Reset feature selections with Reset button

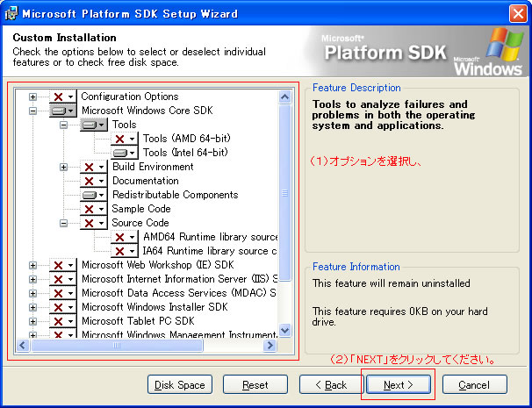pyautogui.click(x=255, y=384)
